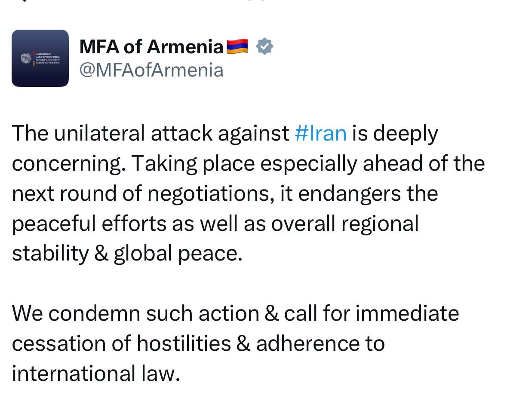
Task: Click the coat of arms in avatar
Action: point(26,58)
